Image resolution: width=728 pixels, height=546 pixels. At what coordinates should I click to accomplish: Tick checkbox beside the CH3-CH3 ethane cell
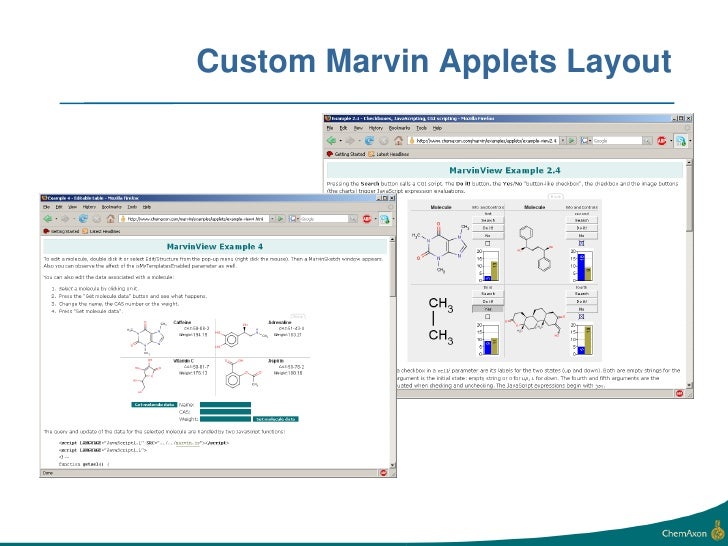[488, 317]
